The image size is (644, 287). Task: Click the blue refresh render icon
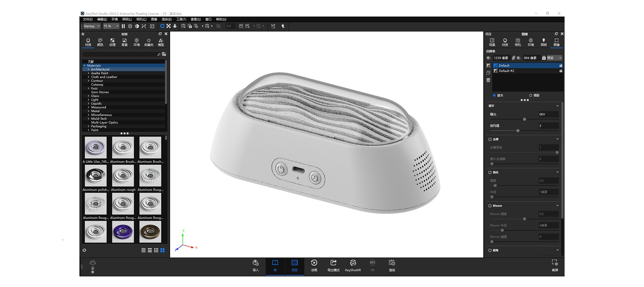(162, 26)
